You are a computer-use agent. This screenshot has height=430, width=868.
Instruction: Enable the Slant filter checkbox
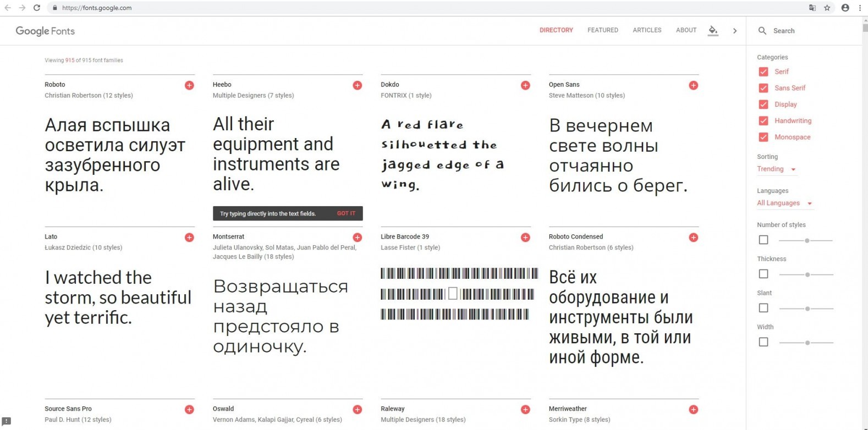pos(763,308)
